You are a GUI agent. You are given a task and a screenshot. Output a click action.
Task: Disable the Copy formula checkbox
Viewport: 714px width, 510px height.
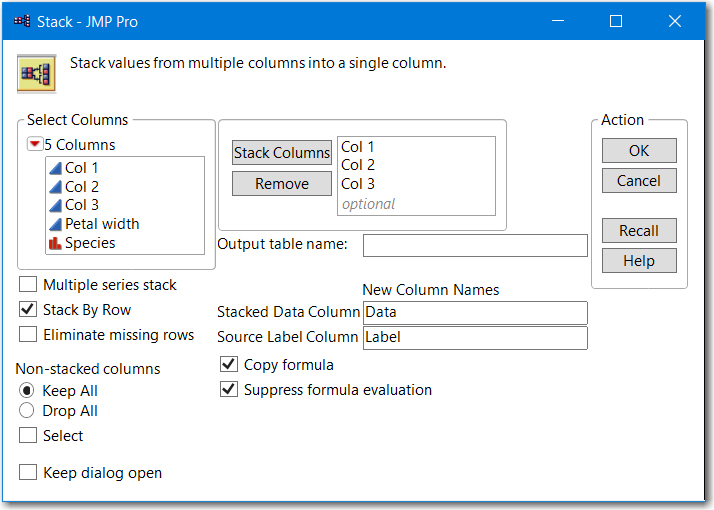point(229,365)
